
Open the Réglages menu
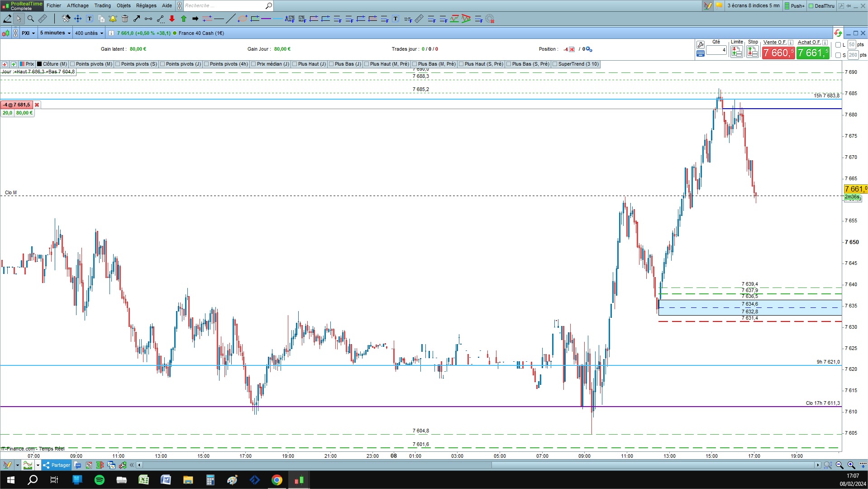[146, 5]
